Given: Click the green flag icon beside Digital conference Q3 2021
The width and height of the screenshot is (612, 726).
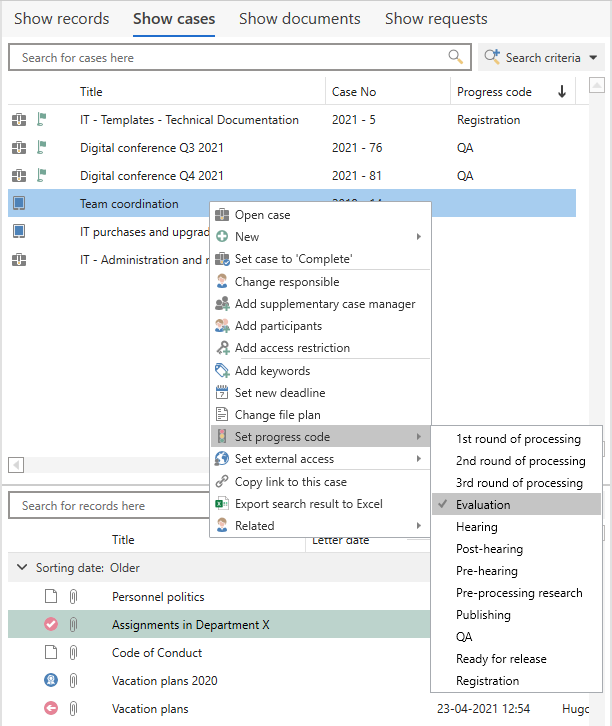Looking at the screenshot, I should point(42,148).
